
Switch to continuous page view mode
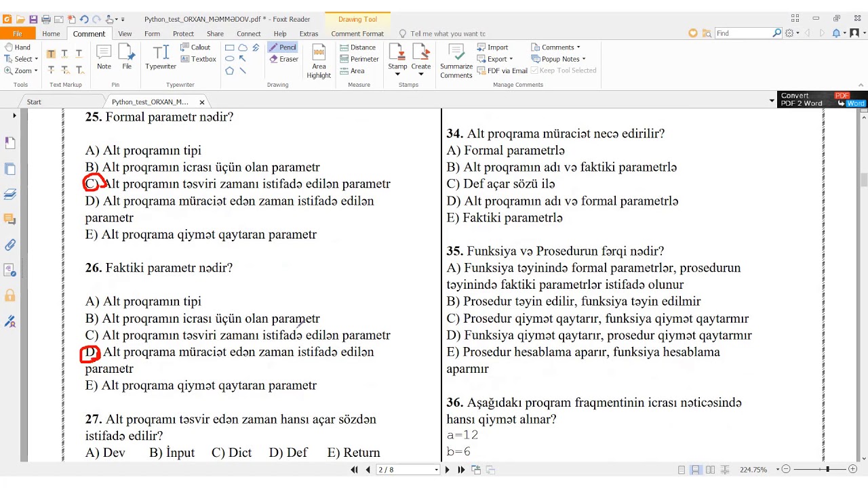(x=696, y=470)
